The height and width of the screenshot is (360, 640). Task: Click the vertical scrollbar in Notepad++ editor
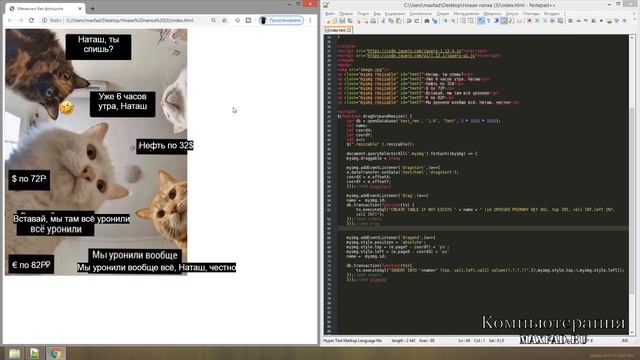tap(632, 184)
